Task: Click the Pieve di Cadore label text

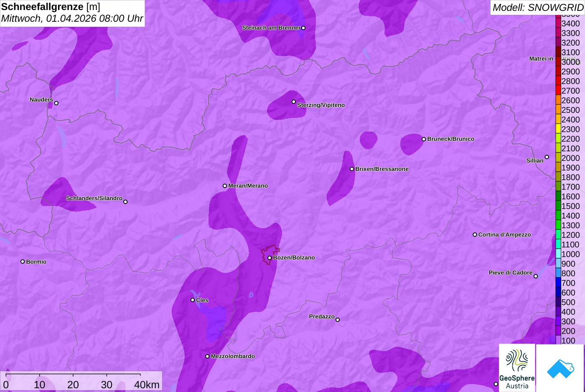Action: (x=511, y=273)
